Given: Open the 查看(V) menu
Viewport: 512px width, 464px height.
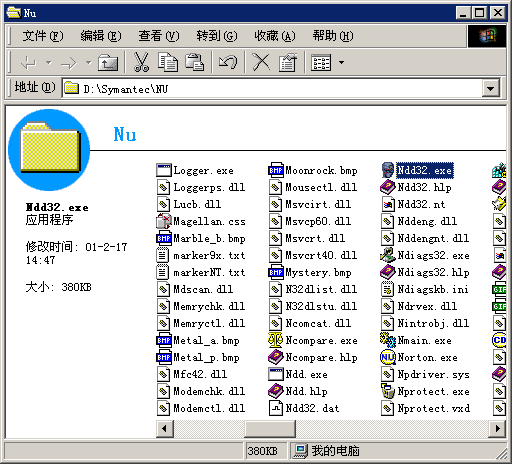Looking at the screenshot, I should (x=159, y=36).
